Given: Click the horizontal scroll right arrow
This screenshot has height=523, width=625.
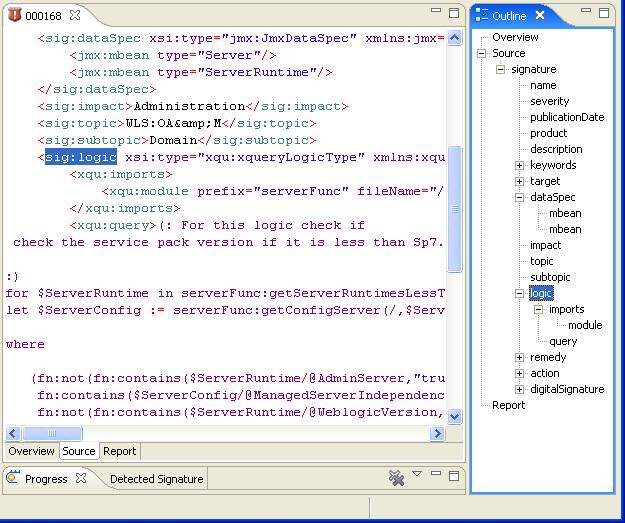Looking at the screenshot, I should [x=438, y=433].
